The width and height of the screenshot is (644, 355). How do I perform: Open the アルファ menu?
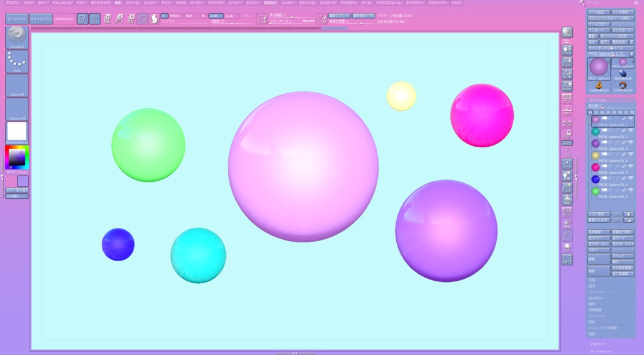12,3
